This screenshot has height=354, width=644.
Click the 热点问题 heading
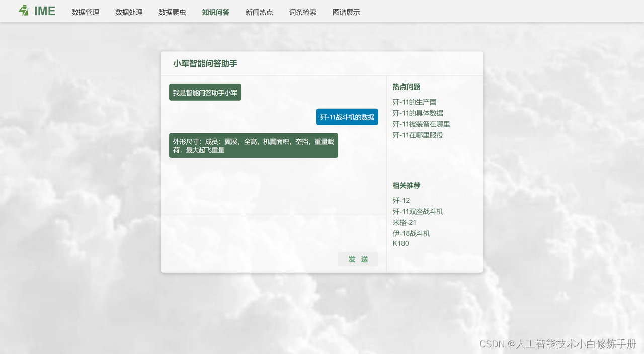coord(407,87)
